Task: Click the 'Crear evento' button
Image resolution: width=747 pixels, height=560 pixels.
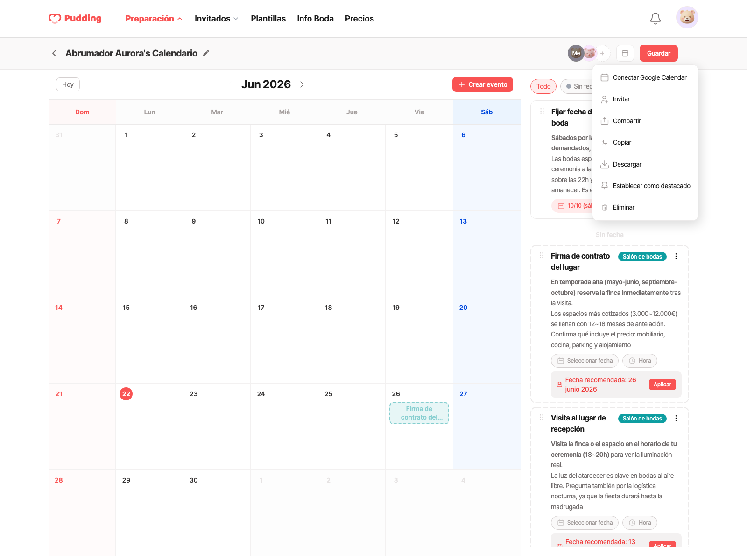Action: (483, 84)
